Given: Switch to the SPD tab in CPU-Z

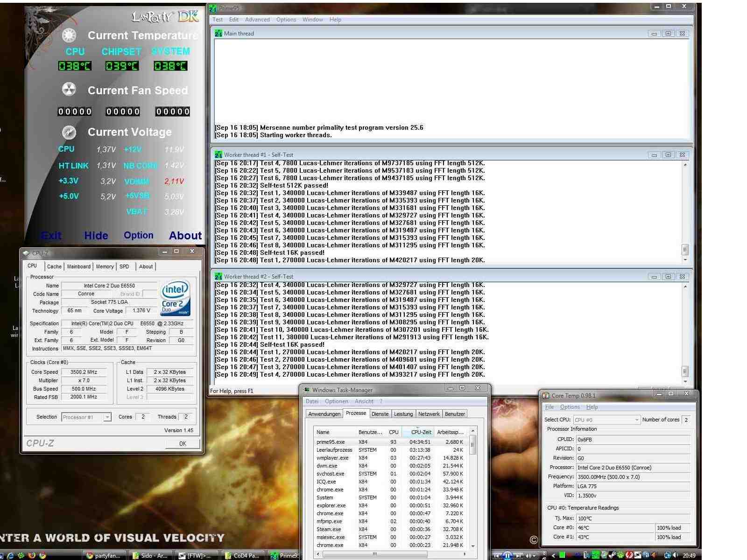Looking at the screenshot, I should [124, 266].
